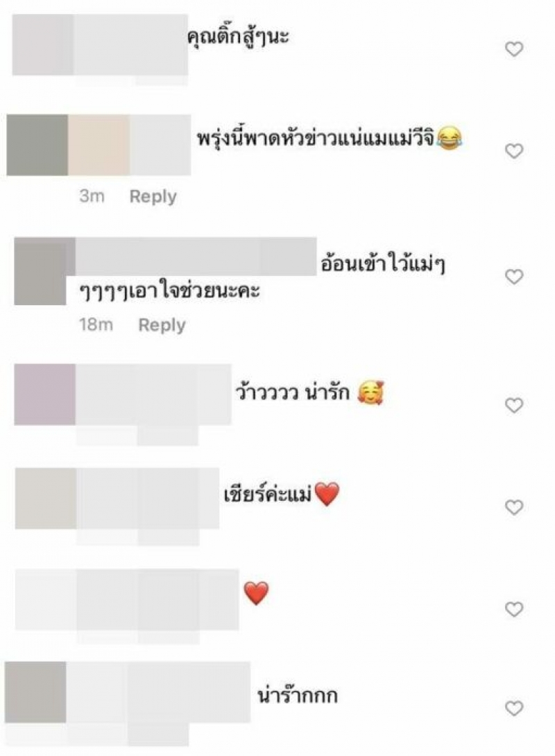Viewport: 555px width, 756px height.
Task: Open profile picture of 'เชียร์ค่ะแม่' commenter
Action: 46,498
